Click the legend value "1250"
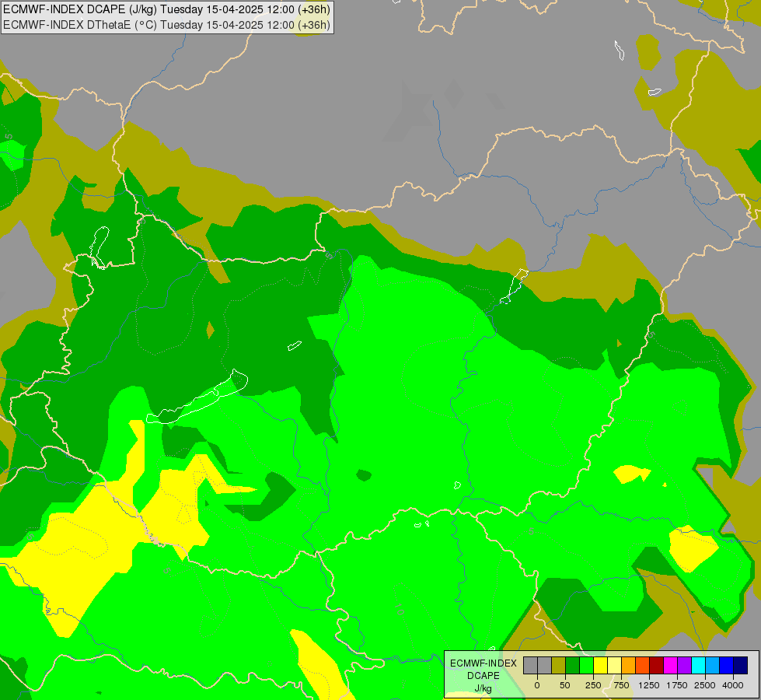The height and width of the screenshot is (700, 761). [x=649, y=685]
